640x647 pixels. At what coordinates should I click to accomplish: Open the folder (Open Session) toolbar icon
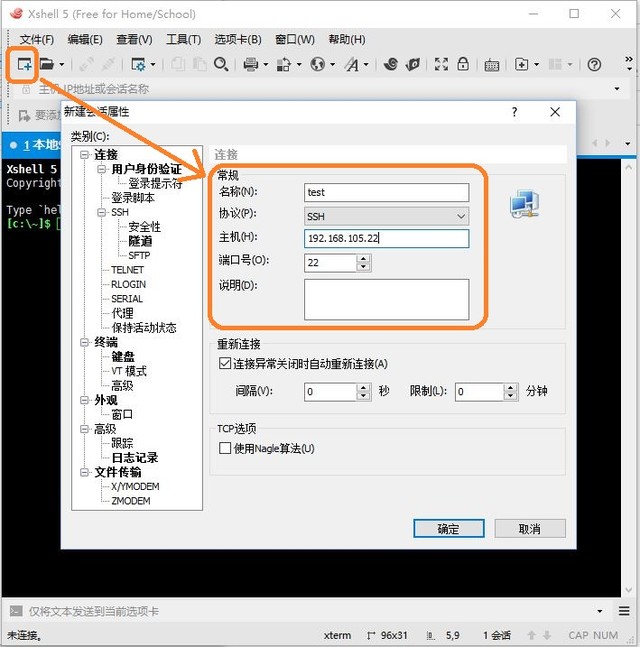click(47, 64)
